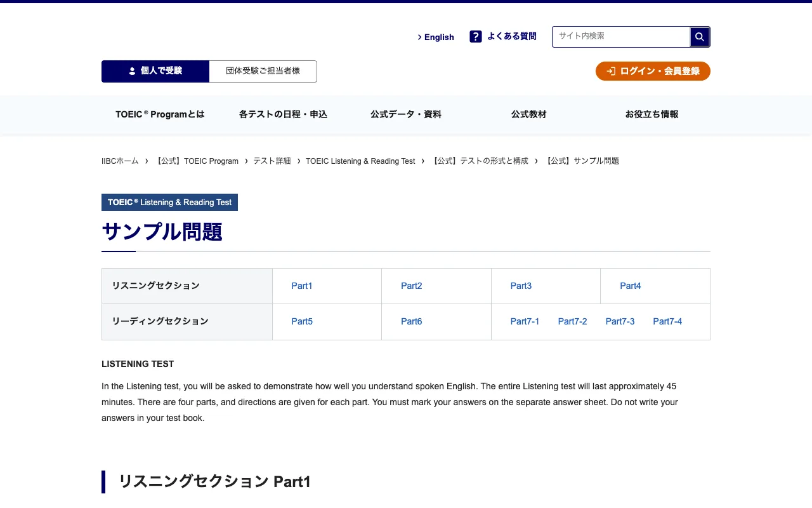Click the リスニングセクション Part1 heading
Viewport: 812px width, 508px height.
[214, 481]
